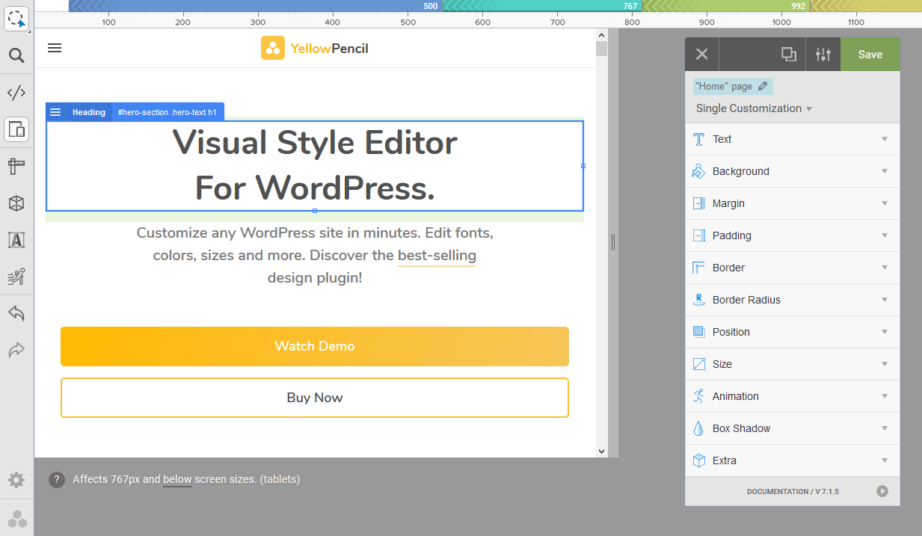Click the preview scrollbar down arrow
922x536 pixels.
point(602,451)
